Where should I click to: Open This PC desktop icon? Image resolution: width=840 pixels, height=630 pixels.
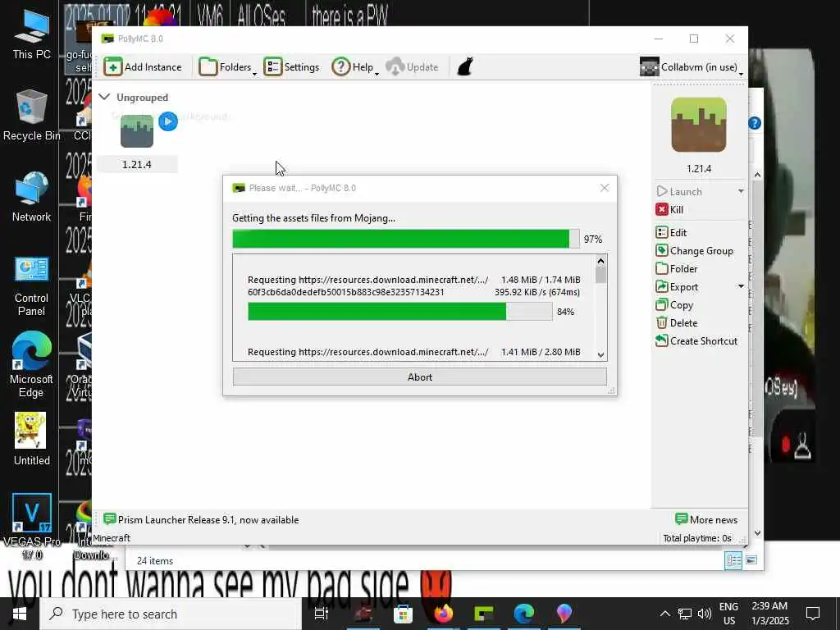click(x=32, y=34)
